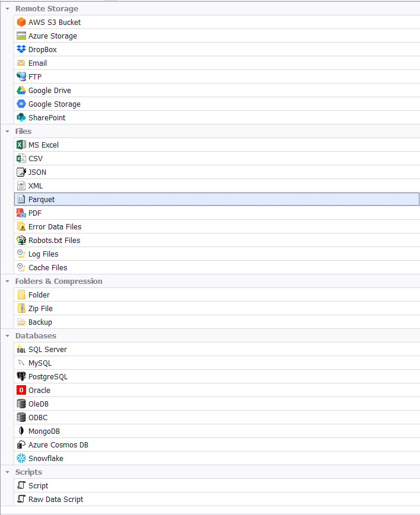Click the Zip File zipper icon
This screenshot has height=515, width=420.
(x=21, y=308)
